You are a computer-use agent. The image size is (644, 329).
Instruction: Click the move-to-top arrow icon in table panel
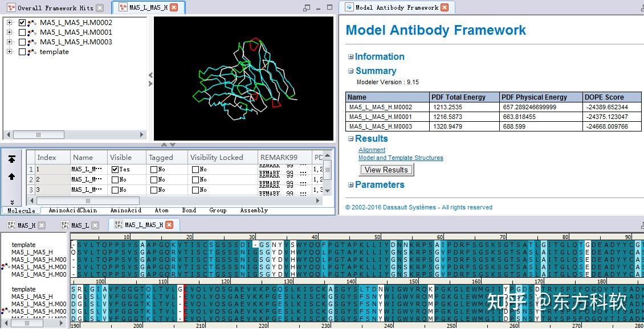[x=11, y=159]
